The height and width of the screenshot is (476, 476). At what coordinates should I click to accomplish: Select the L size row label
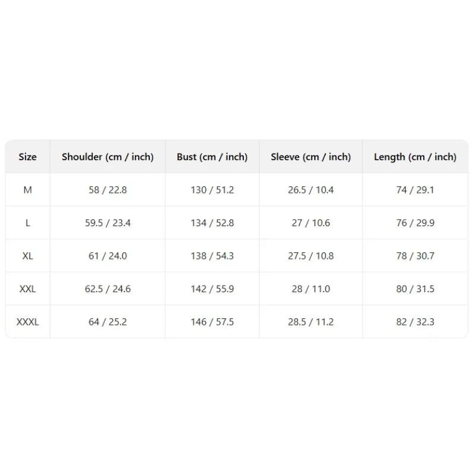coord(27,223)
